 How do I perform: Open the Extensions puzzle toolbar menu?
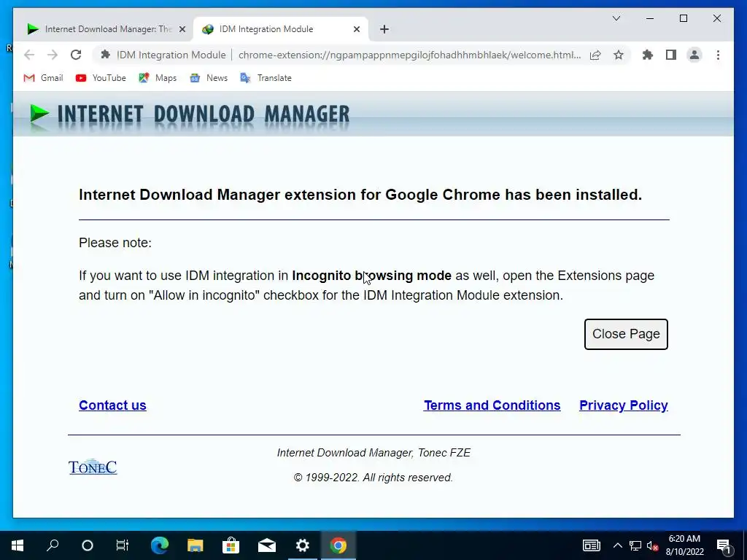(x=648, y=55)
